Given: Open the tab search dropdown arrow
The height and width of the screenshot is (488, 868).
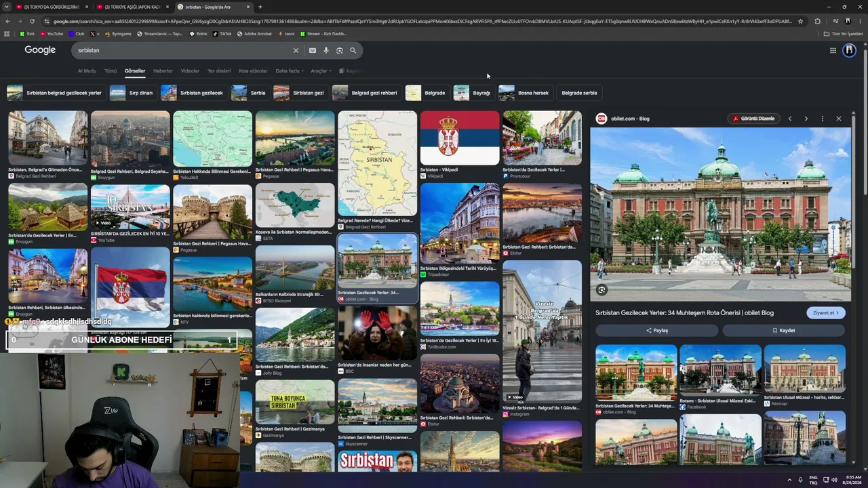Looking at the screenshot, I should pos(7,7).
